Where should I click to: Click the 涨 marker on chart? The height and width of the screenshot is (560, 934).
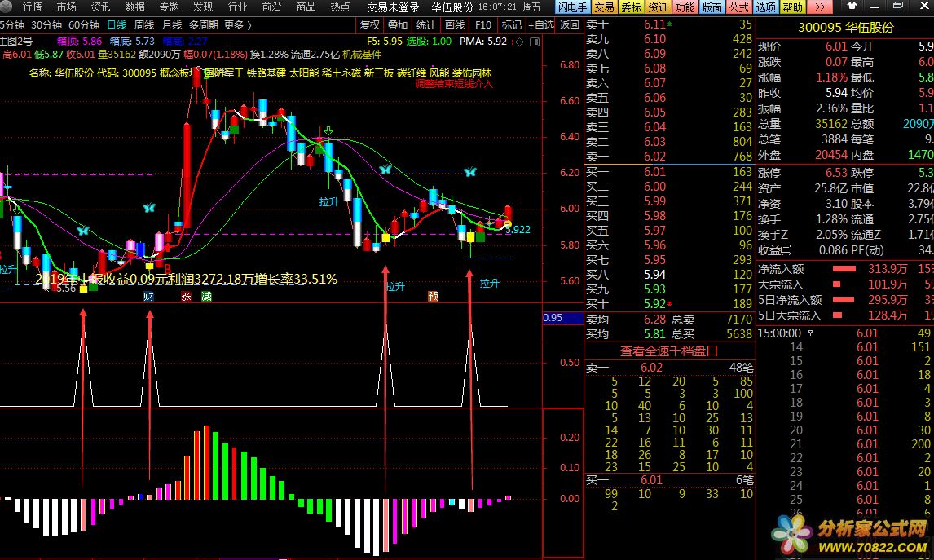click(x=187, y=296)
